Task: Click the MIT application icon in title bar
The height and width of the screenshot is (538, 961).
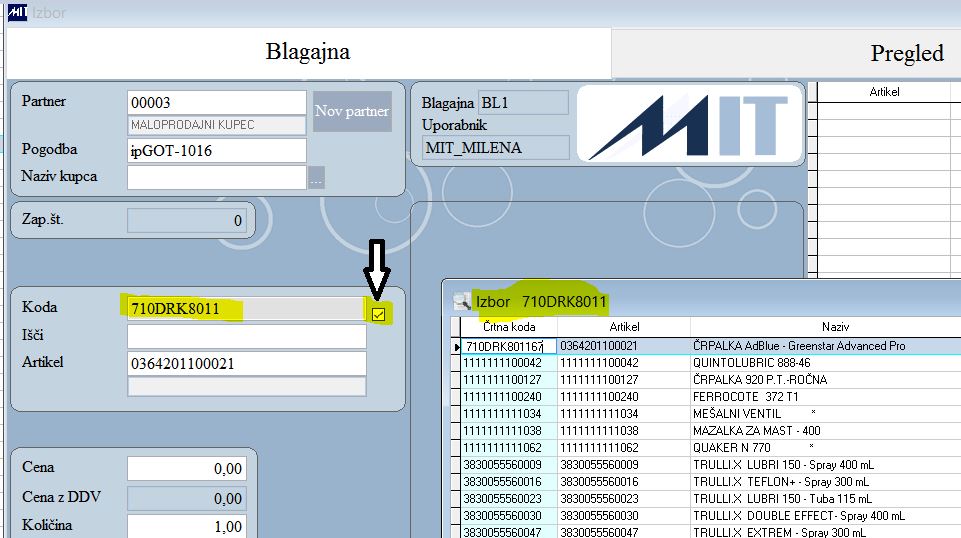Action: pyautogui.click(x=17, y=12)
